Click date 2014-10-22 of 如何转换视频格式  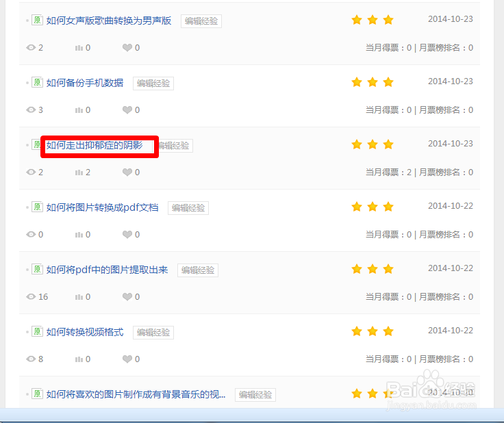[451, 331]
